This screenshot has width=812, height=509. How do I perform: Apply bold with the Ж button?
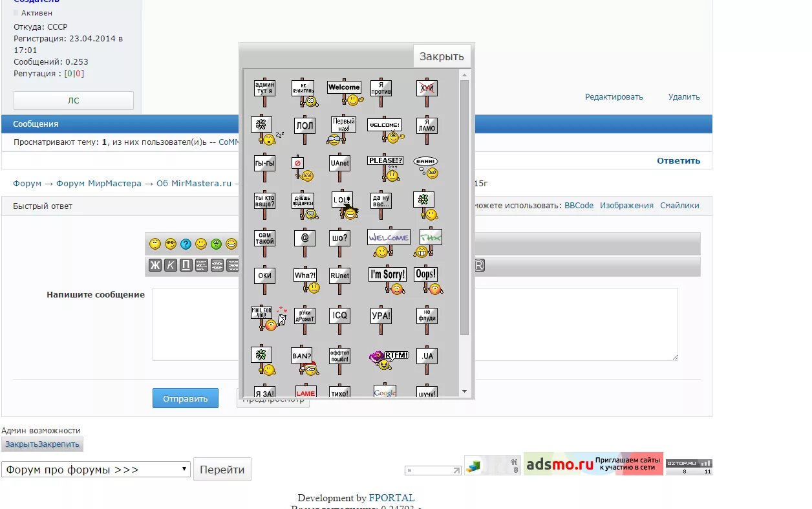155,265
